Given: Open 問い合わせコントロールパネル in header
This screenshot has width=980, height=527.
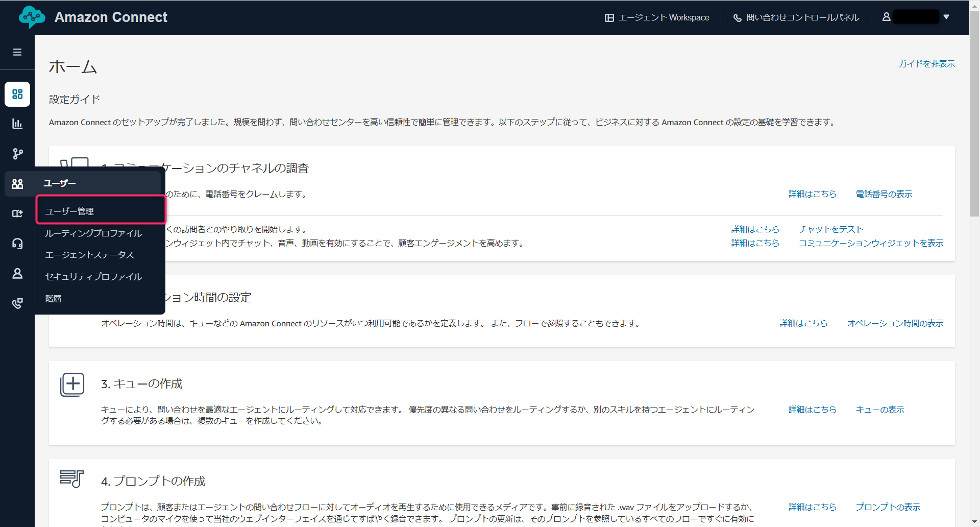Looking at the screenshot, I should (796, 17).
